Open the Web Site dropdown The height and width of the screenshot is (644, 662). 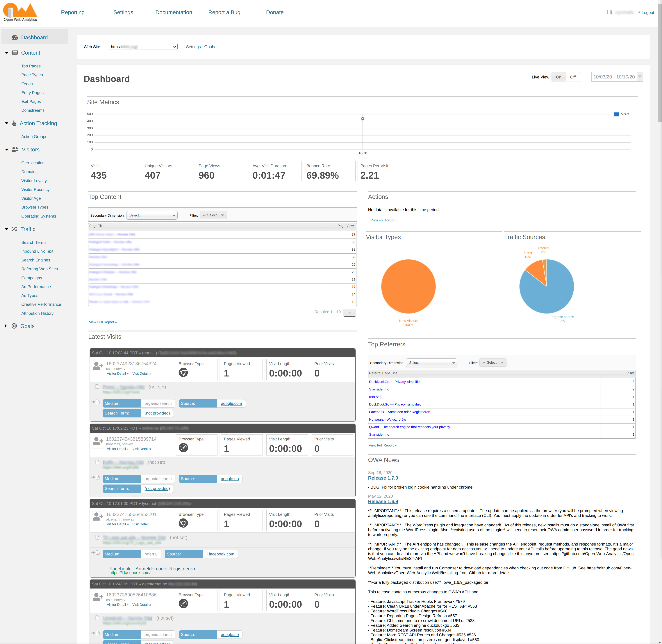click(143, 47)
